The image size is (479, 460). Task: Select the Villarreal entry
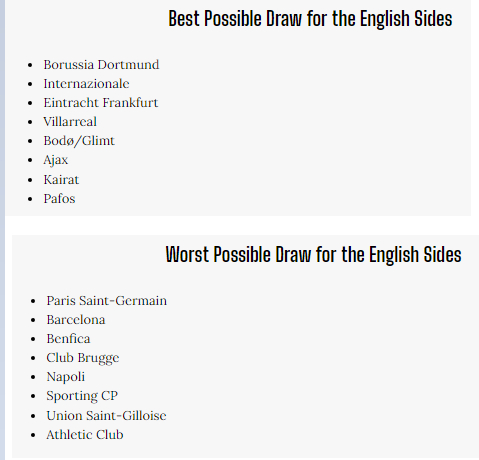70,122
